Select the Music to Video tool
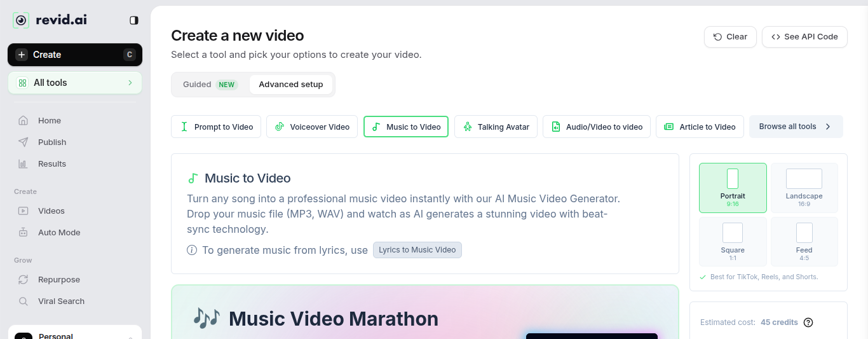 coord(406,127)
